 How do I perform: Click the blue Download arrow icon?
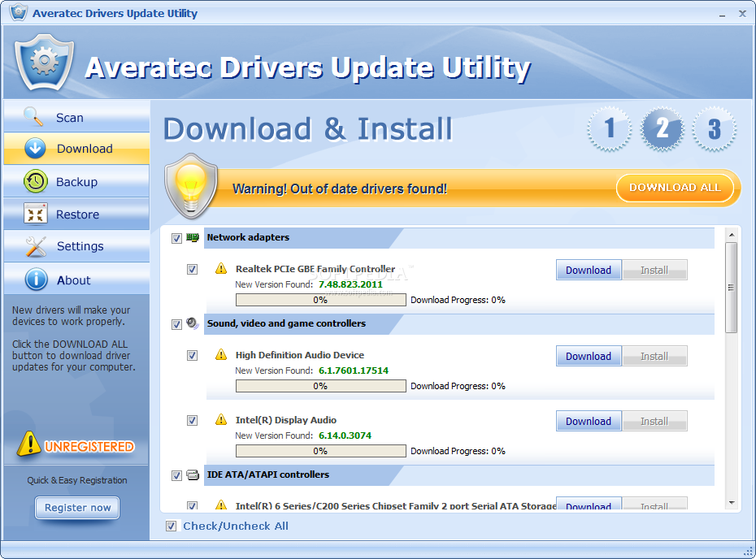[35, 149]
